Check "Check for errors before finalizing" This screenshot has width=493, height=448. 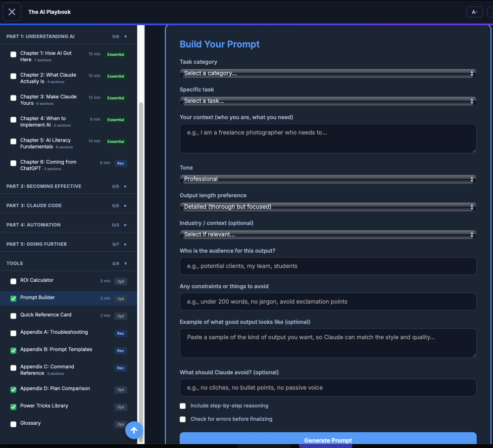click(183, 419)
